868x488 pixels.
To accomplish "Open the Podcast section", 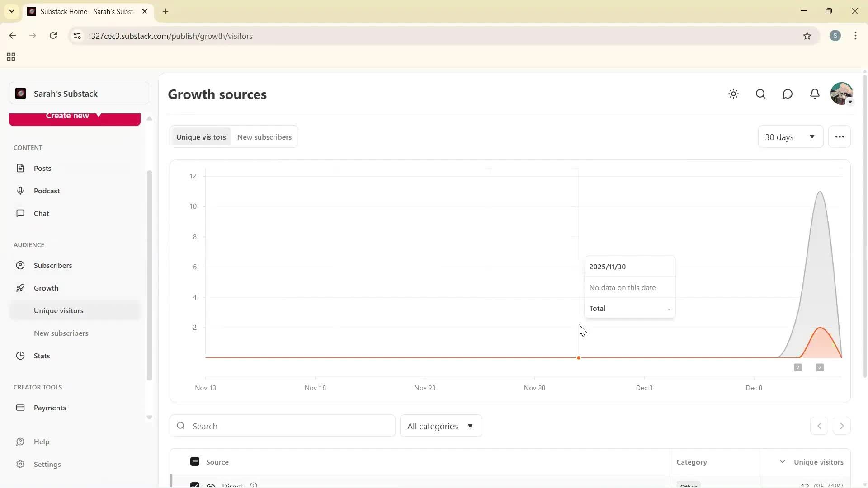I will (47, 191).
